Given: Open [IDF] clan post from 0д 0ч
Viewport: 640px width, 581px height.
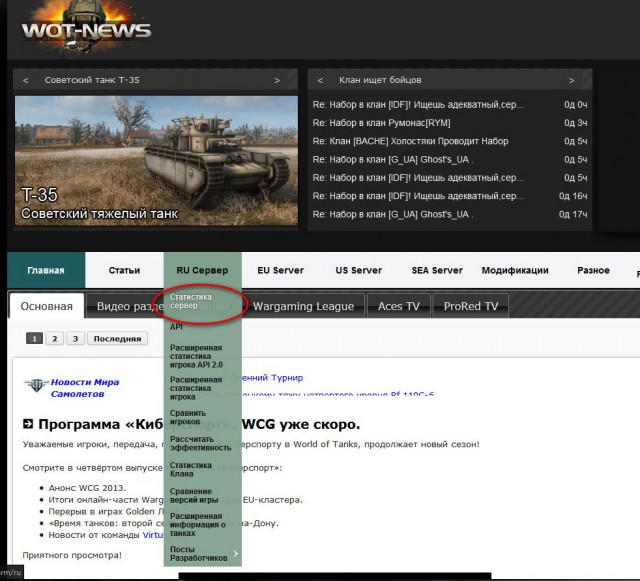Looking at the screenshot, I should 418,105.
